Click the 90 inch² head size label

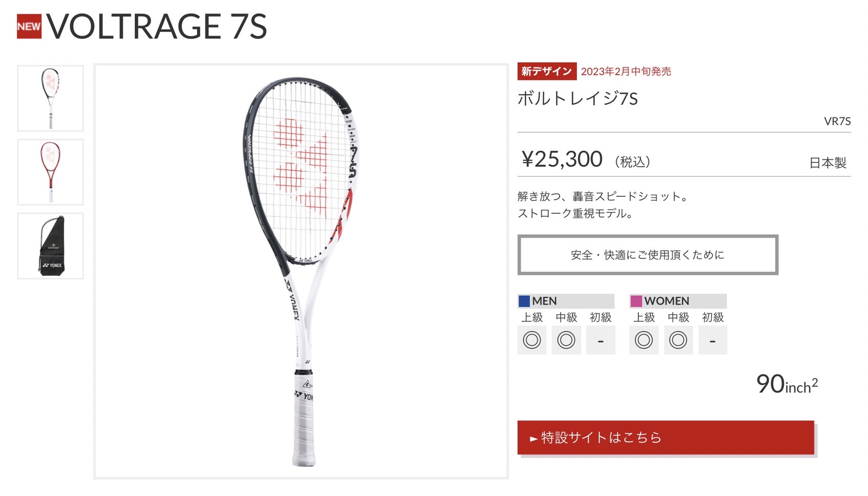(x=787, y=384)
